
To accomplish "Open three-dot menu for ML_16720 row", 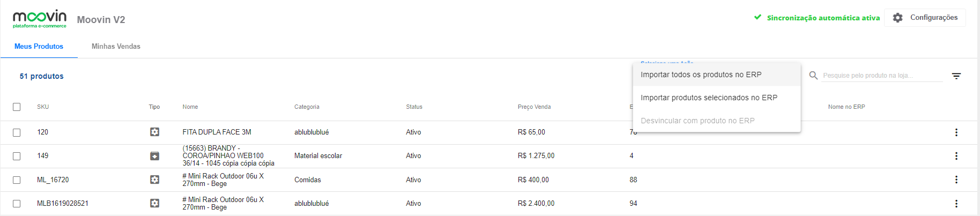I will (956, 180).
